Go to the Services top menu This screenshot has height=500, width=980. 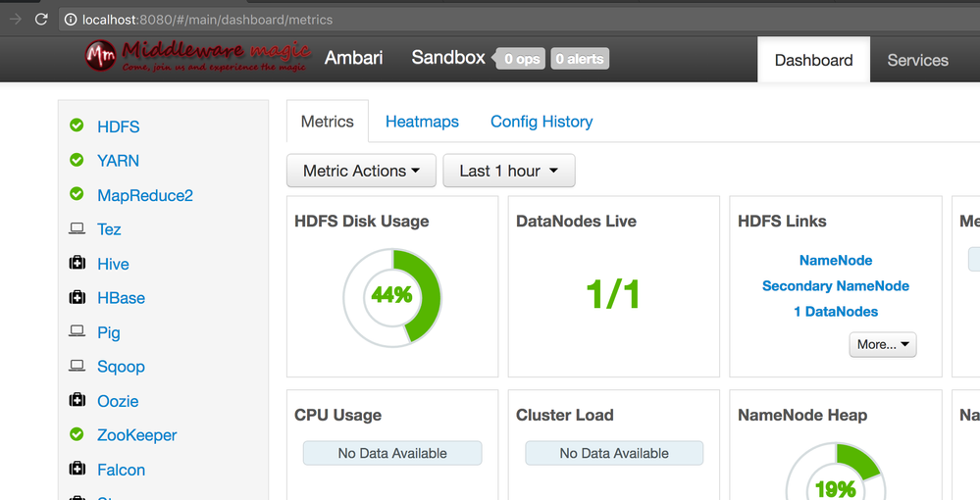pyautogui.click(x=917, y=60)
